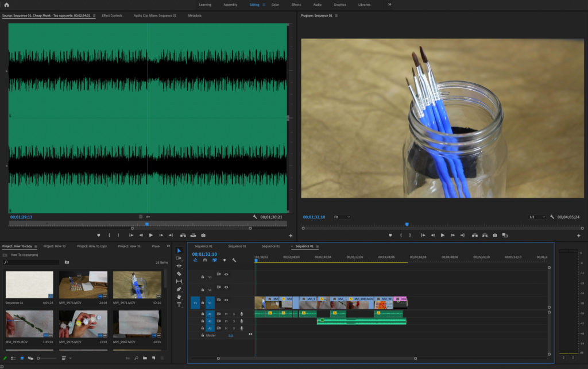The width and height of the screenshot is (588, 369).
Task: Toggle Snap magnet in timeline
Action: tap(205, 260)
